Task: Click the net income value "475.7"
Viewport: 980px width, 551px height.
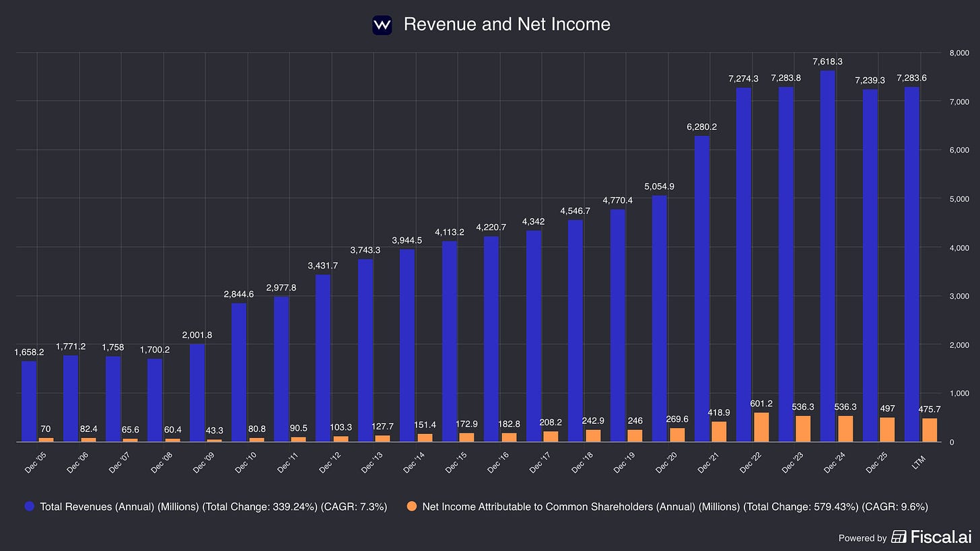Action: point(929,410)
